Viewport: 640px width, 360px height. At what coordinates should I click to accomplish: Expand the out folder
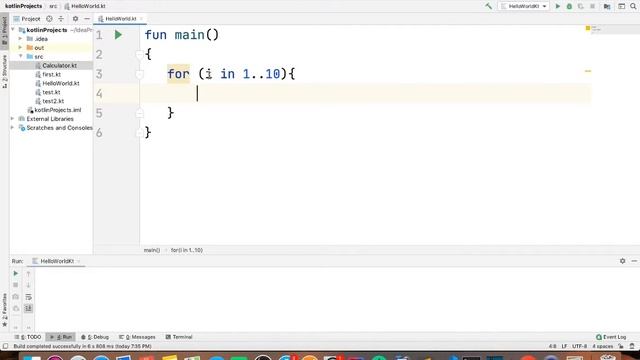tap(20, 48)
